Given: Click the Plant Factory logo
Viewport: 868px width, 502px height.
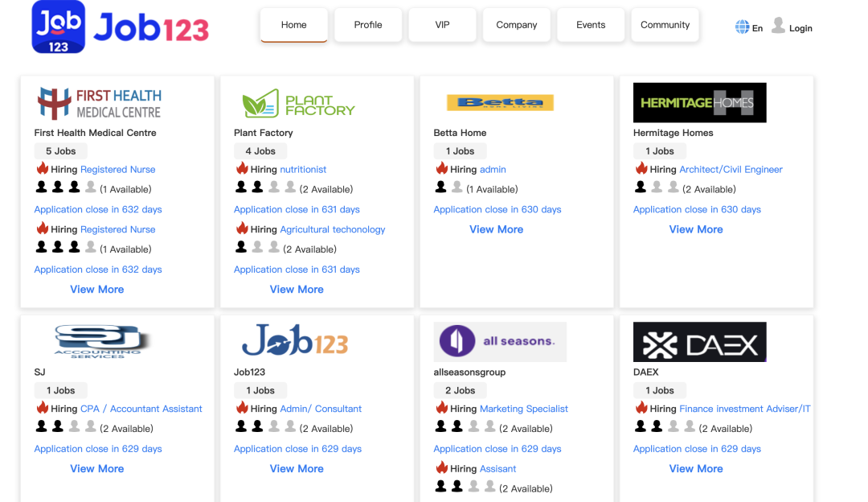Looking at the screenshot, I should point(299,103).
